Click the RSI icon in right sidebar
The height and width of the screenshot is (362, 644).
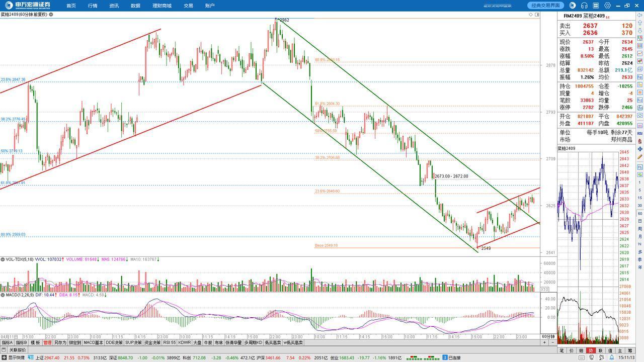(x=640, y=133)
